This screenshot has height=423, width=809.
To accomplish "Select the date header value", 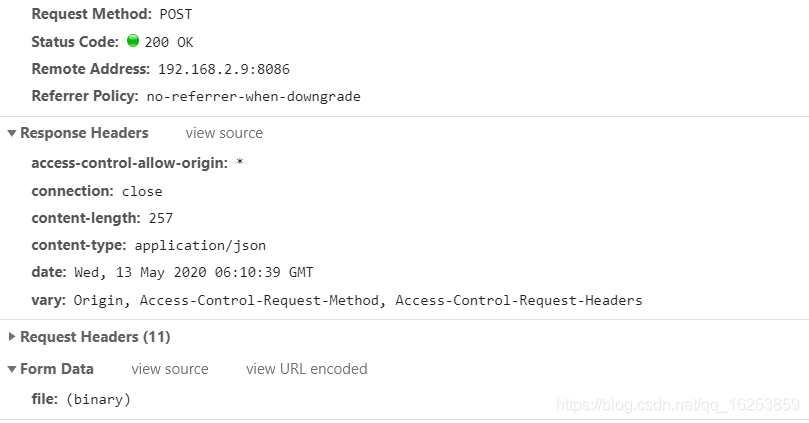I will [x=193, y=272].
